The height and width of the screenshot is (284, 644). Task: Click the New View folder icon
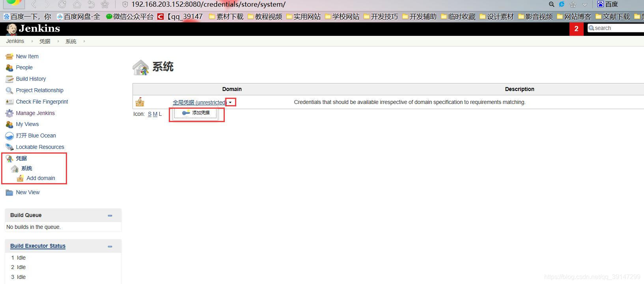[x=9, y=193]
